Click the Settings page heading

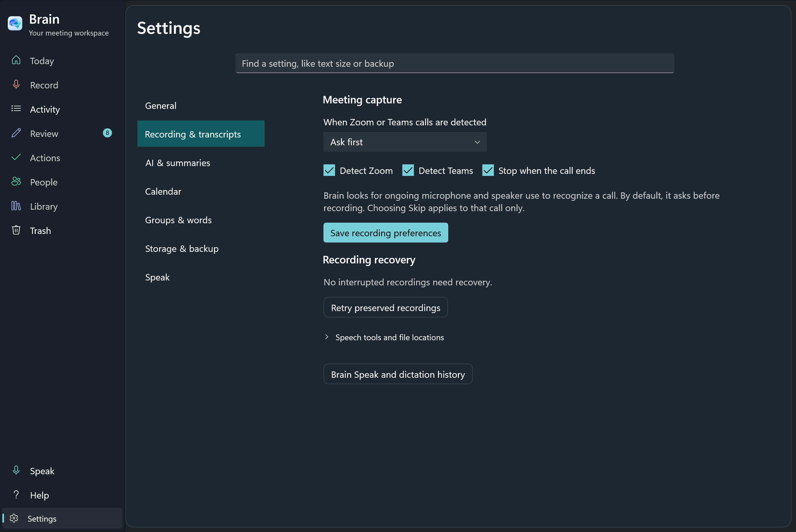point(169,28)
